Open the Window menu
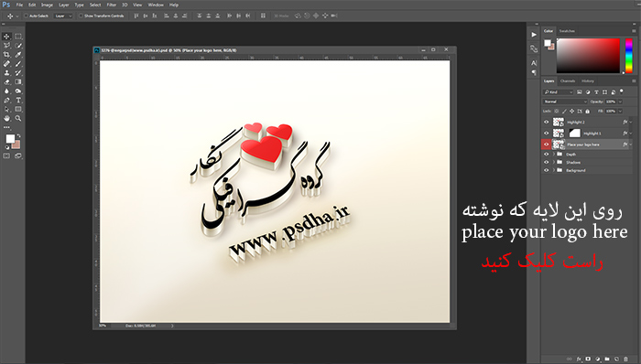The height and width of the screenshot is (364, 641). click(x=156, y=5)
